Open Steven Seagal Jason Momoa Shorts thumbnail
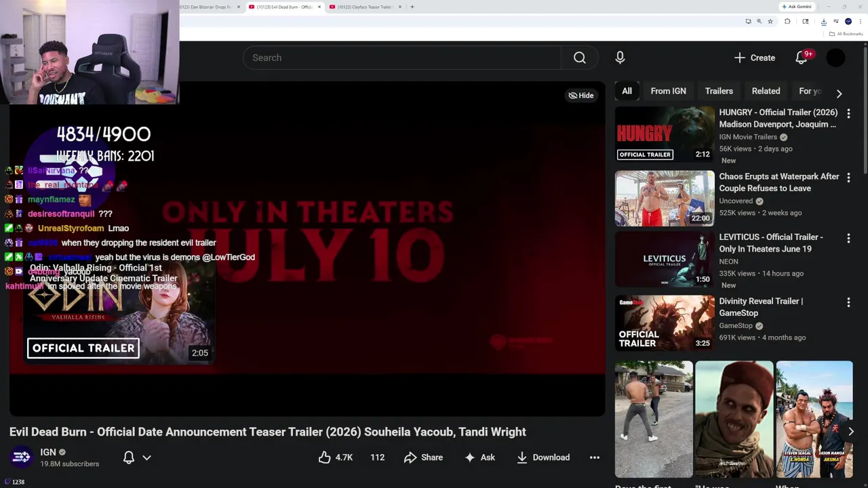Screen dimensions: 868x488 [814, 419]
